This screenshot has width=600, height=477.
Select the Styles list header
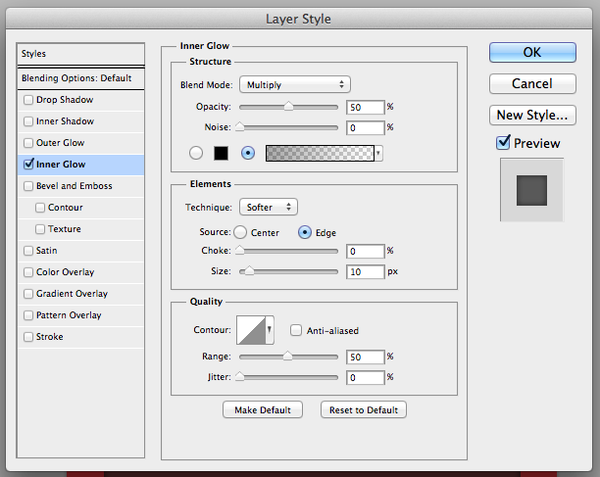point(81,54)
